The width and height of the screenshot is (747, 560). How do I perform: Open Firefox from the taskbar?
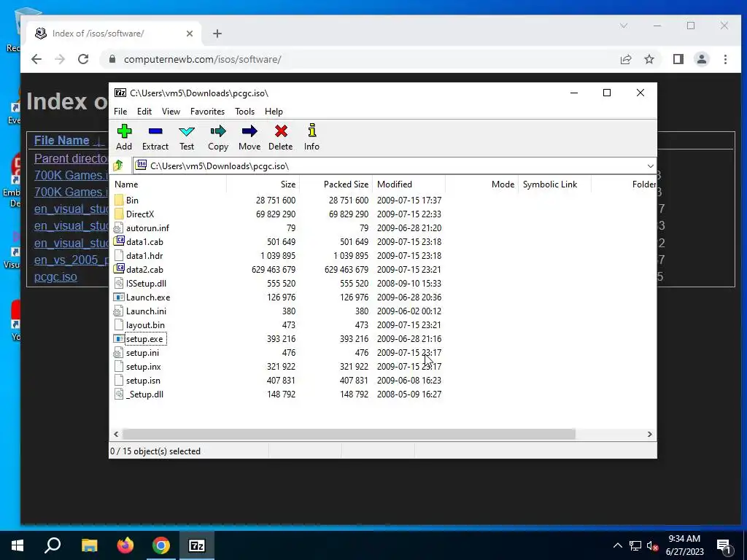(x=125, y=545)
